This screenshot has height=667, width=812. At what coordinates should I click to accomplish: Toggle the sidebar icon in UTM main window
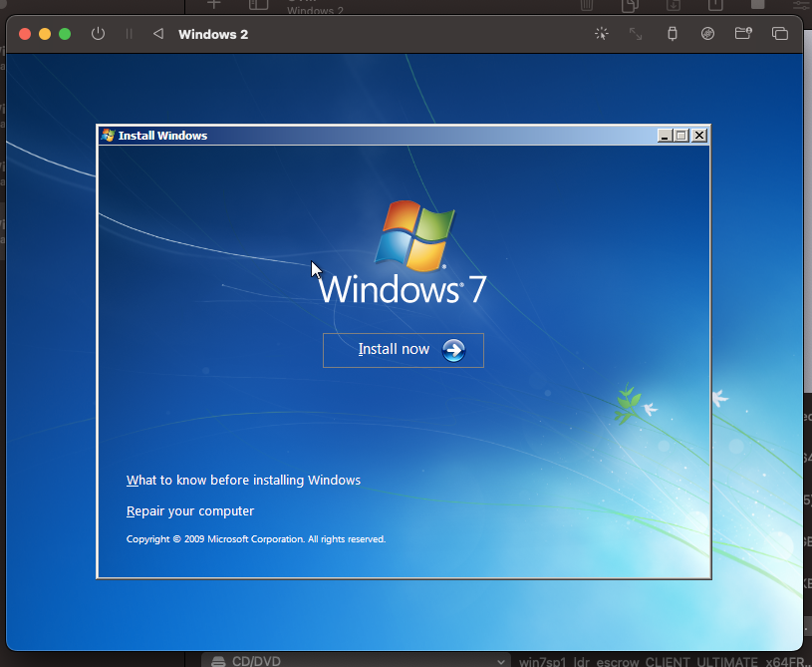click(258, 4)
